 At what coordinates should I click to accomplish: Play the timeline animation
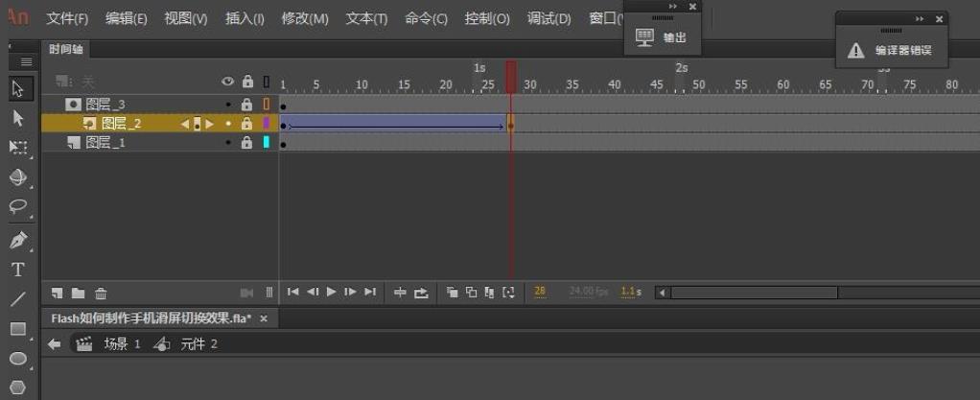tap(331, 292)
